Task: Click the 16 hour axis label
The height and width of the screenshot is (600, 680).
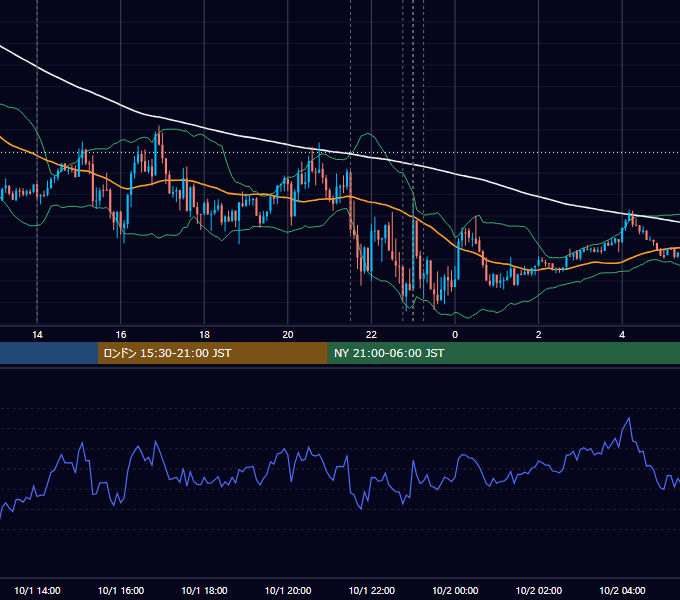Action: point(121,335)
